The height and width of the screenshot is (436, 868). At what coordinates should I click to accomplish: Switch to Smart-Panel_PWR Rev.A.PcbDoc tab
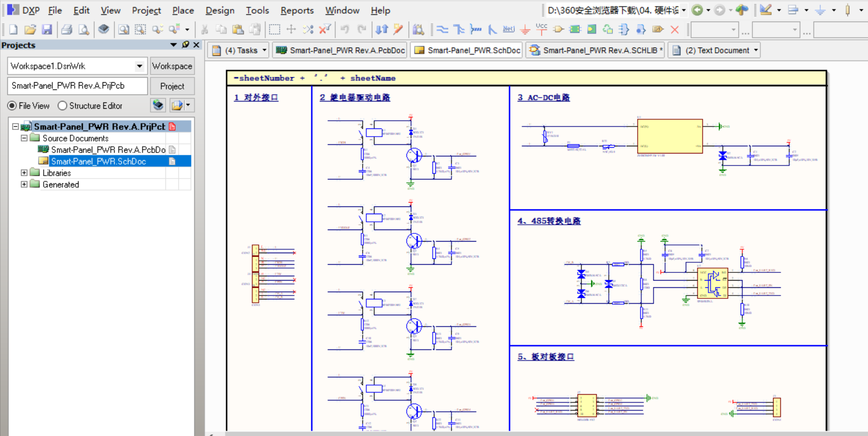click(340, 50)
